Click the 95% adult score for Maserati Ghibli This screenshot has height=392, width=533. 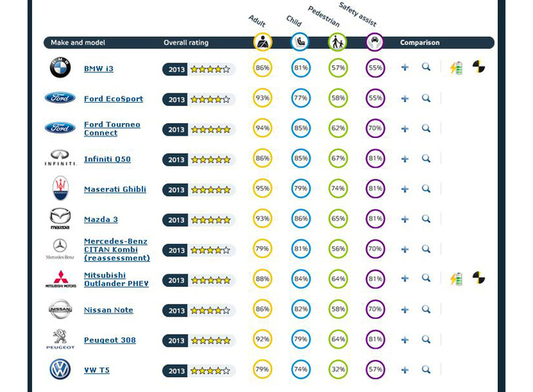(262, 189)
